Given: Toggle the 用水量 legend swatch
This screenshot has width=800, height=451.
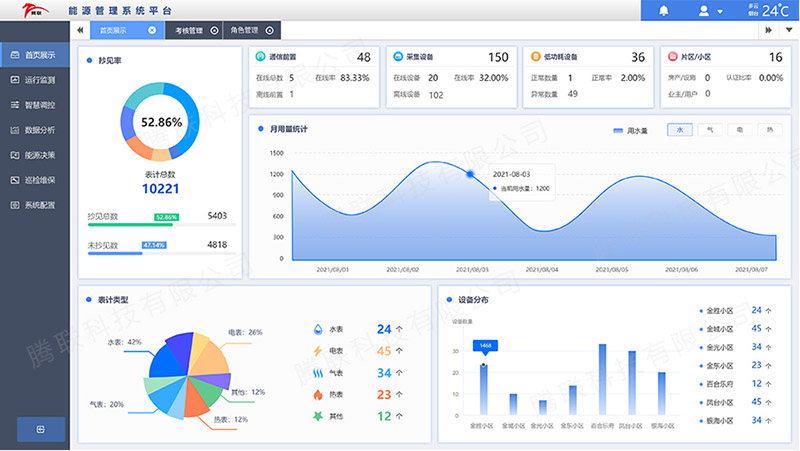Looking at the screenshot, I should coord(618,130).
